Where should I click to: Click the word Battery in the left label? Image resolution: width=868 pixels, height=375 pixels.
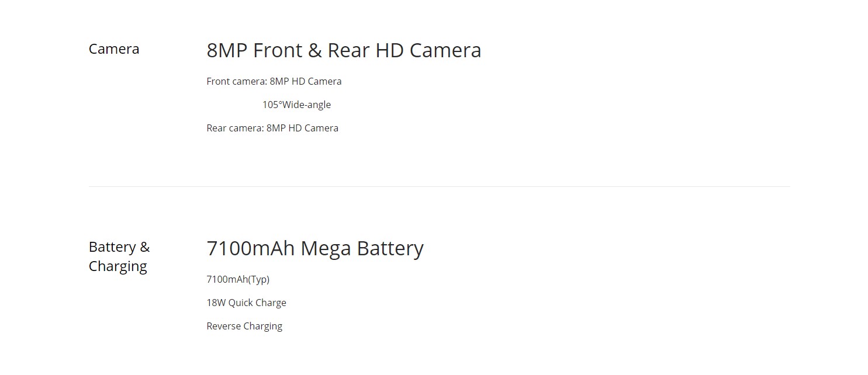(x=112, y=247)
